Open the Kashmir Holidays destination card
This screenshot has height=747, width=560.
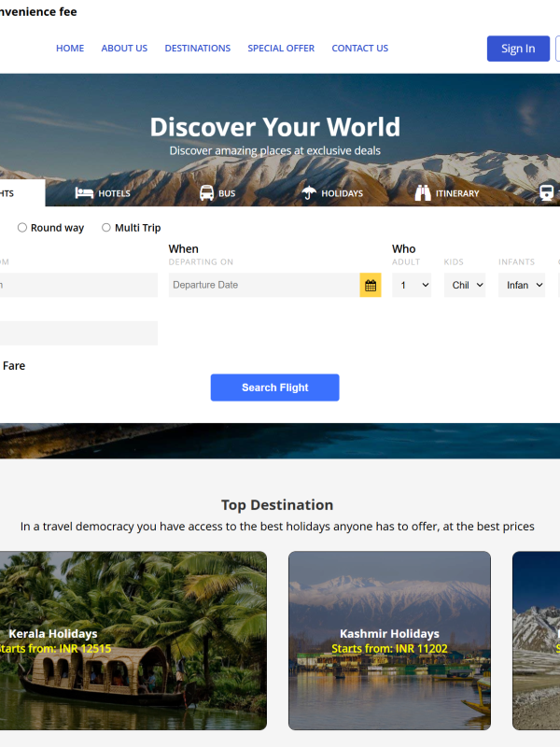tap(389, 640)
